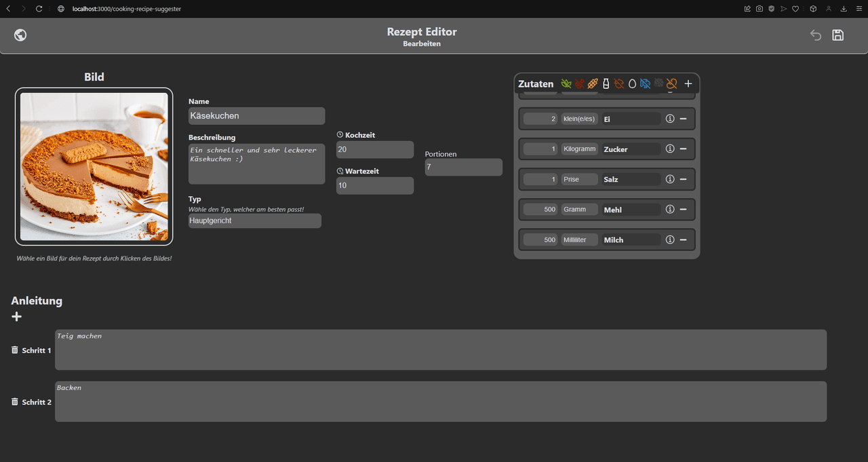Image resolution: width=868 pixels, height=462 pixels.
Task: Toggle the green vegan leaf icon
Action: click(566, 83)
